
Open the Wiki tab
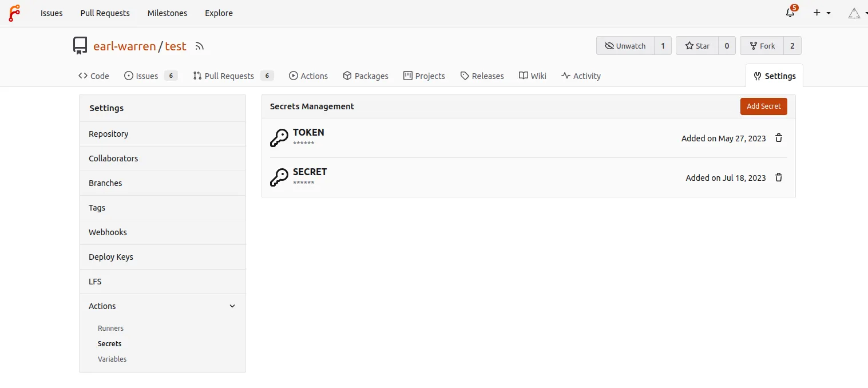click(x=532, y=76)
